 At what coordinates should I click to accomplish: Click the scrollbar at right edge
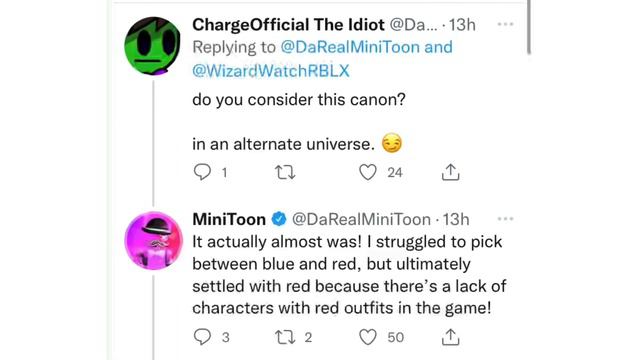[x=529, y=27]
